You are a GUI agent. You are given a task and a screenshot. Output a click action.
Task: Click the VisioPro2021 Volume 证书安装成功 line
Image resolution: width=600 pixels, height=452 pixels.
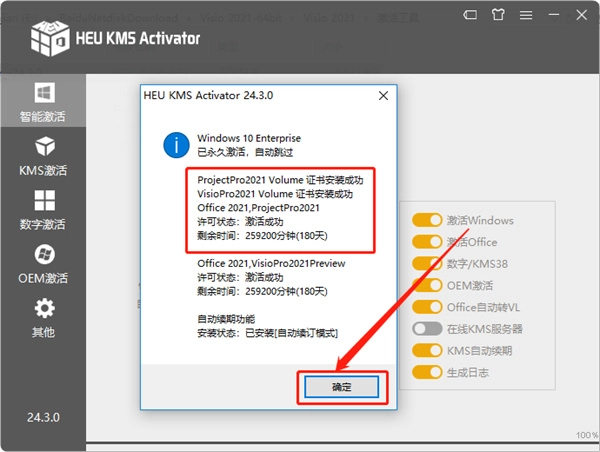tap(275, 194)
